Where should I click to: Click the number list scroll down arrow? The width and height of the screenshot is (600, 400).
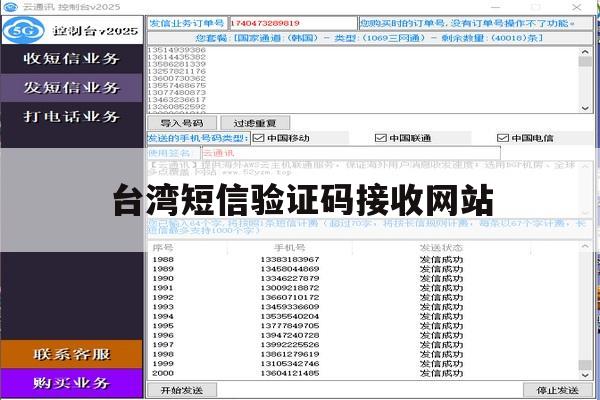click(x=585, y=108)
